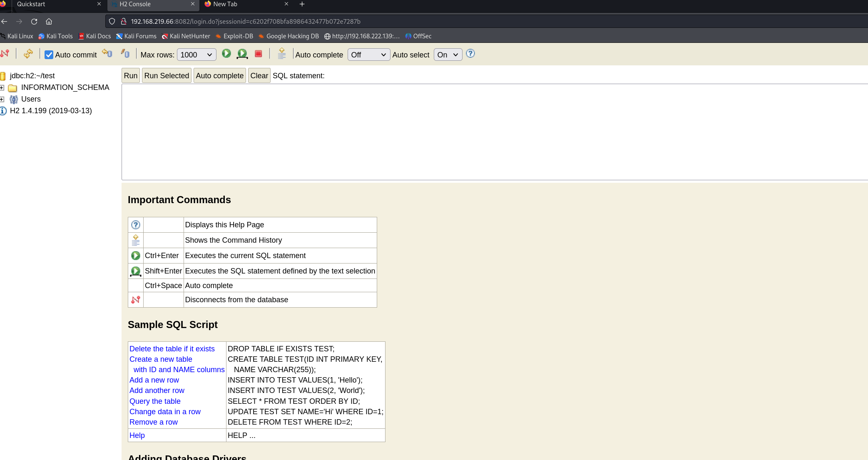Click help icon in Important Commands table
Viewport: 868px width, 460px height.
[136, 225]
